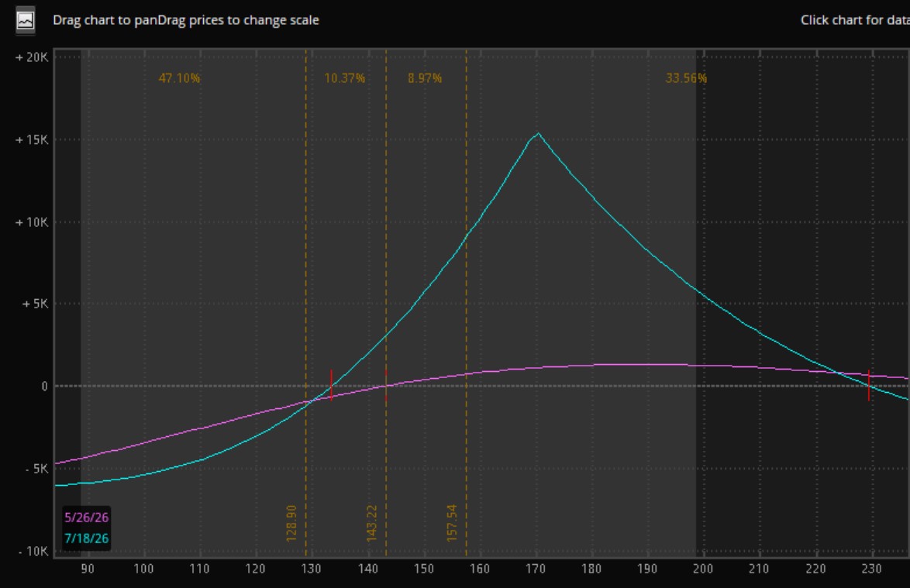The image size is (910, 588).
Task: Click the 'Click chart for data' hint text
Action: click(x=855, y=20)
